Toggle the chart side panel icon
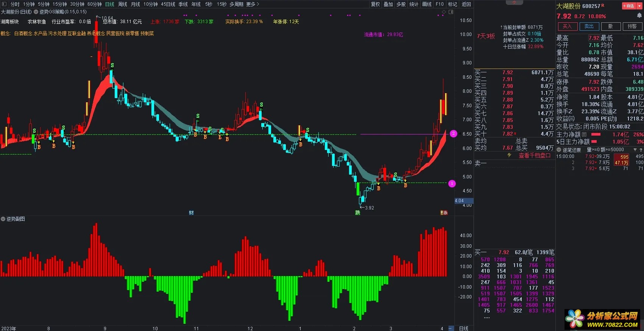Screen dimensions: 644x331 [x=451, y=12]
